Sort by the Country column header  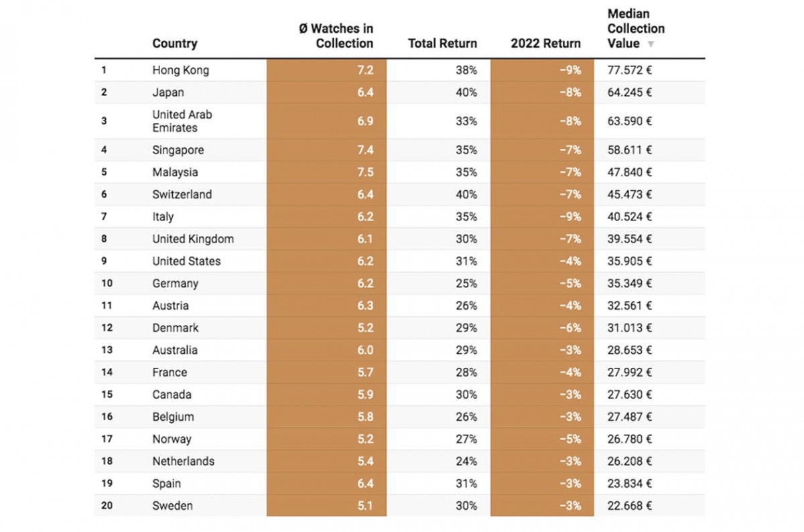174,44
